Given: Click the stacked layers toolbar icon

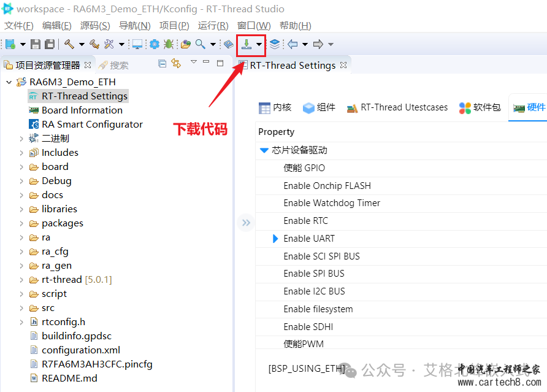Looking at the screenshot, I should point(275,44).
